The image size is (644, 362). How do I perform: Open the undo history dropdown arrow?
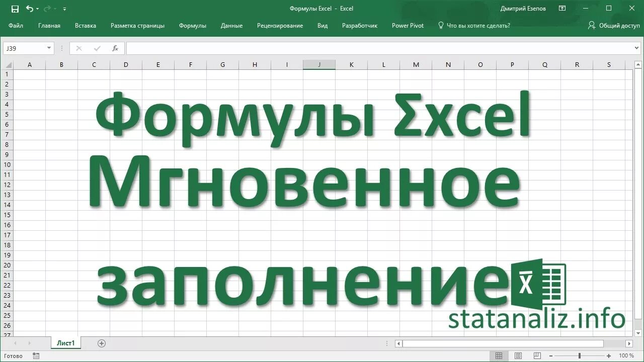(x=37, y=9)
